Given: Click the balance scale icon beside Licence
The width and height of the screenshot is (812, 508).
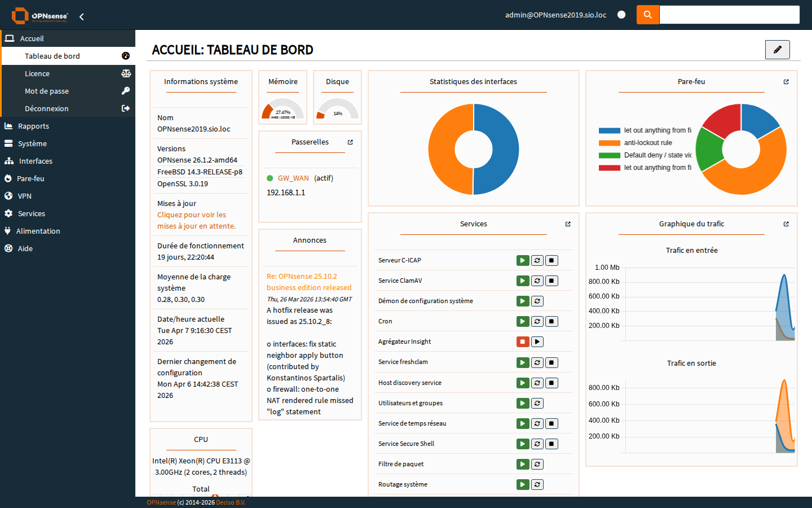Looking at the screenshot, I should click(126, 73).
